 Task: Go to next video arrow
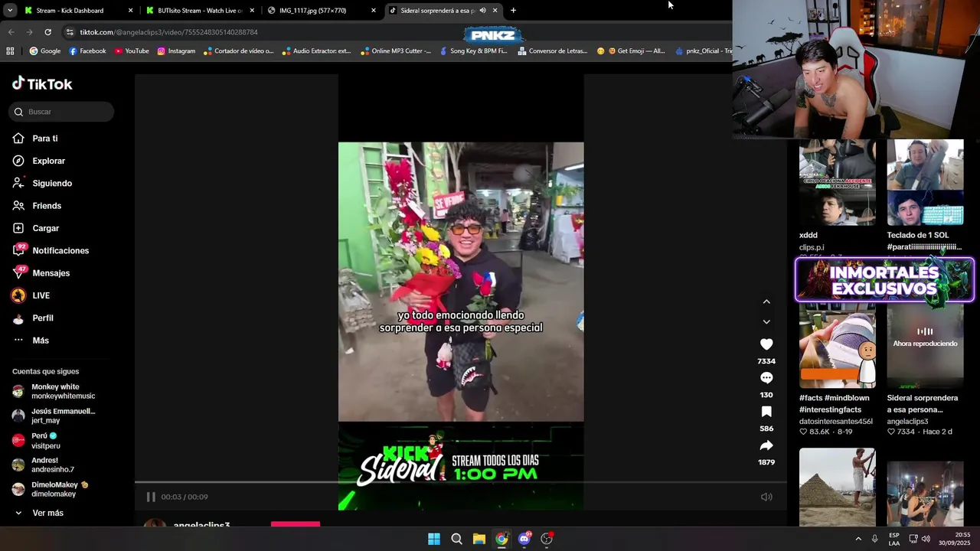[766, 321]
